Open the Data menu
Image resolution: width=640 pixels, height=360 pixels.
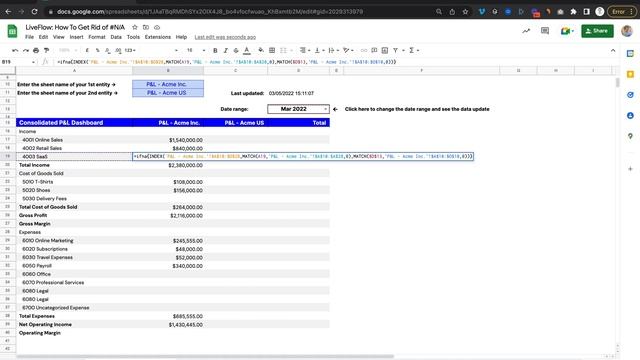click(x=116, y=37)
